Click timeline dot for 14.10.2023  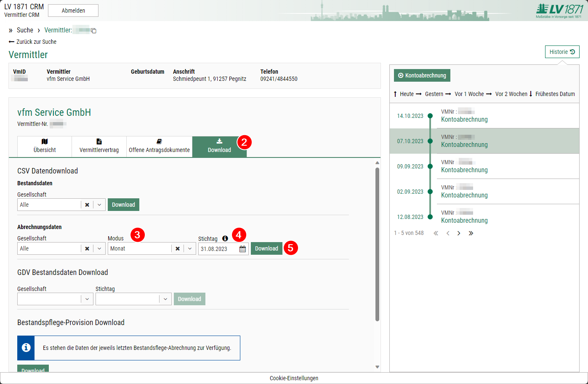coord(430,116)
